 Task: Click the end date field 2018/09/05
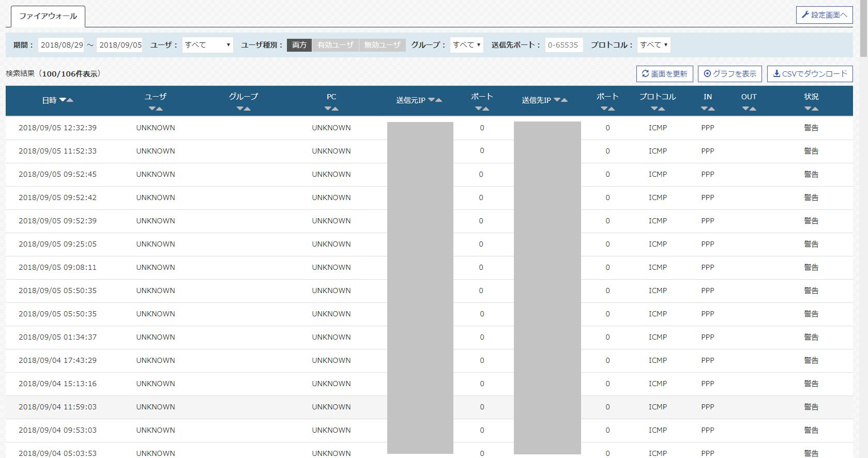coord(120,45)
